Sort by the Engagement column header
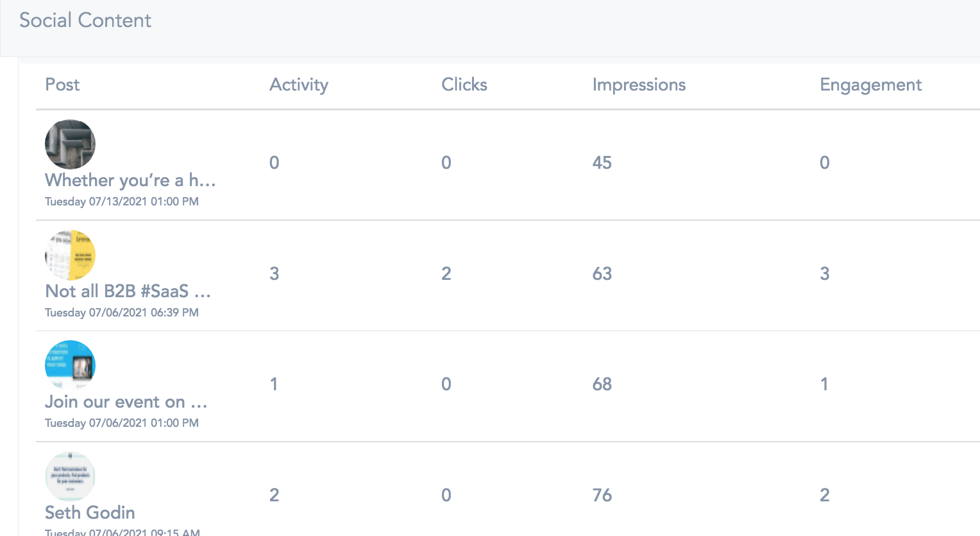This screenshot has height=536, width=980. pyautogui.click(x=870, y=85)
